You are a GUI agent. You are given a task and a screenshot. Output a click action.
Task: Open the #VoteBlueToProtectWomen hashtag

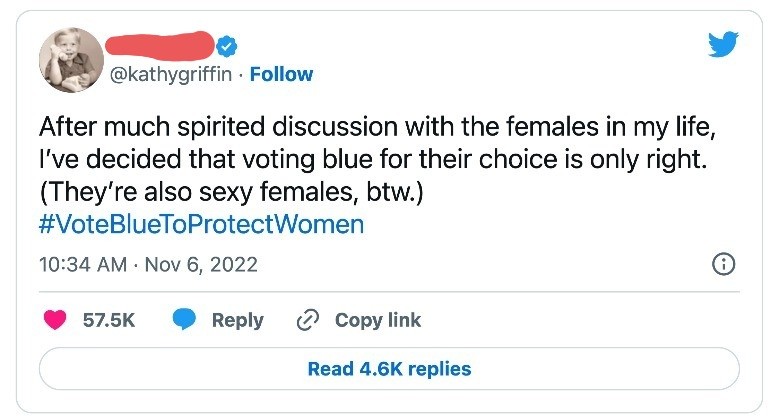201,224
